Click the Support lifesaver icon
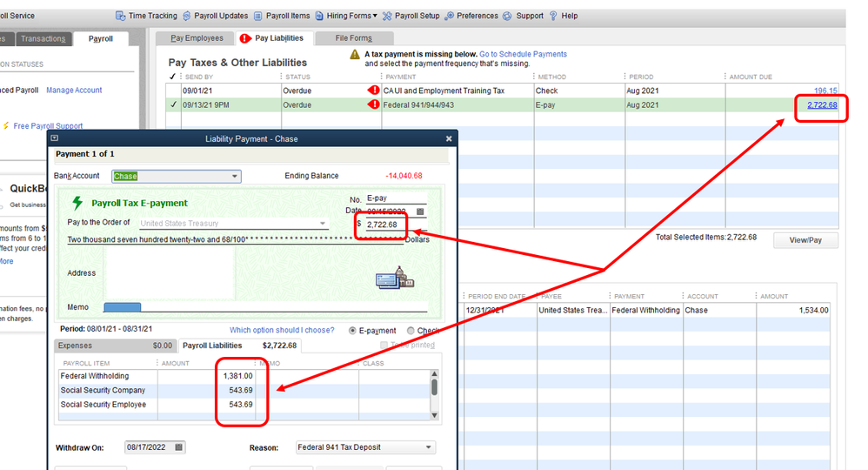The image size is (868, 470). [x=507, y=16]
